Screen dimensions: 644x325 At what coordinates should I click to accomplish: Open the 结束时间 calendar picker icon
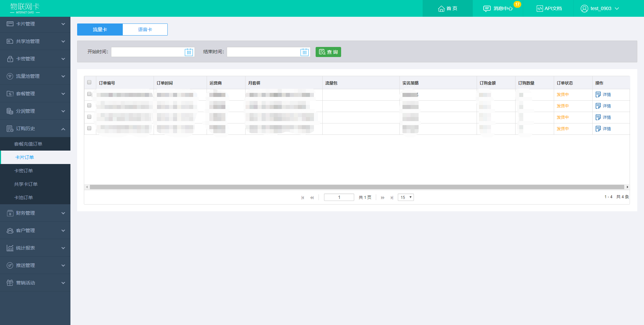pyautogui.click(x=305, y=52)
